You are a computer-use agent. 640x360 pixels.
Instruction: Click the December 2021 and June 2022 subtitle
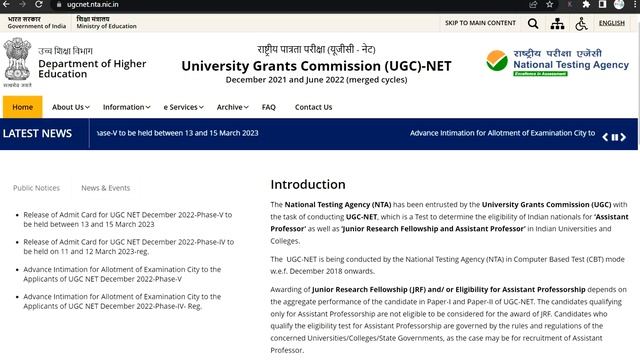pyautogui.click(x=316, y=80)
